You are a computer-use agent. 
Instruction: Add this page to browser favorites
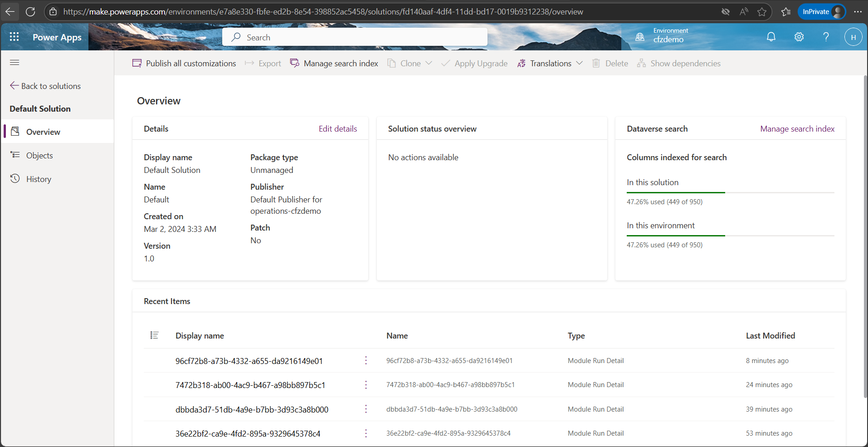click(762, 12)
